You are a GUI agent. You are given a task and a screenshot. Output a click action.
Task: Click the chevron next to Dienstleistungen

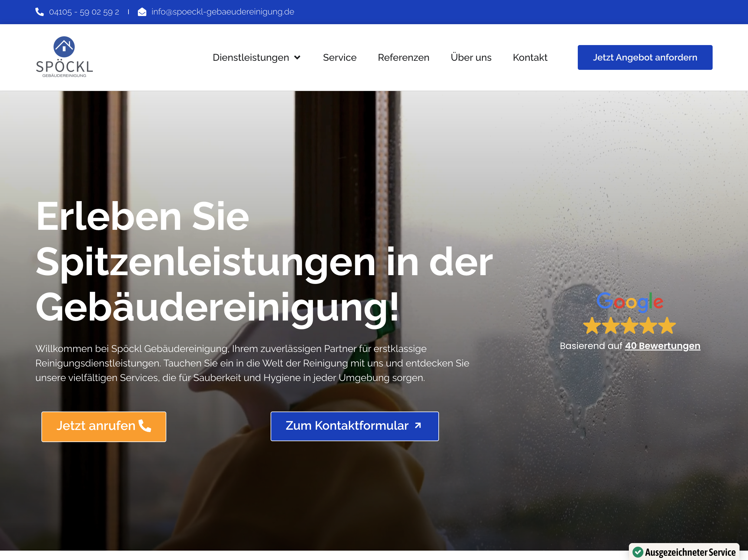tap(297, 57)
